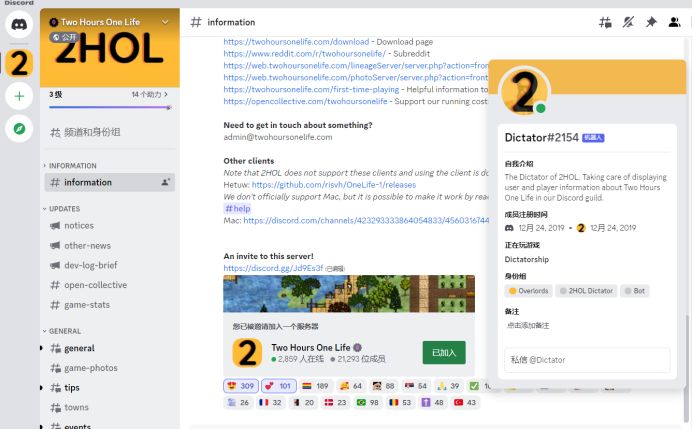
Task: Click the 2HOL Dictator role chip
Action: click(x=586, y=291)
